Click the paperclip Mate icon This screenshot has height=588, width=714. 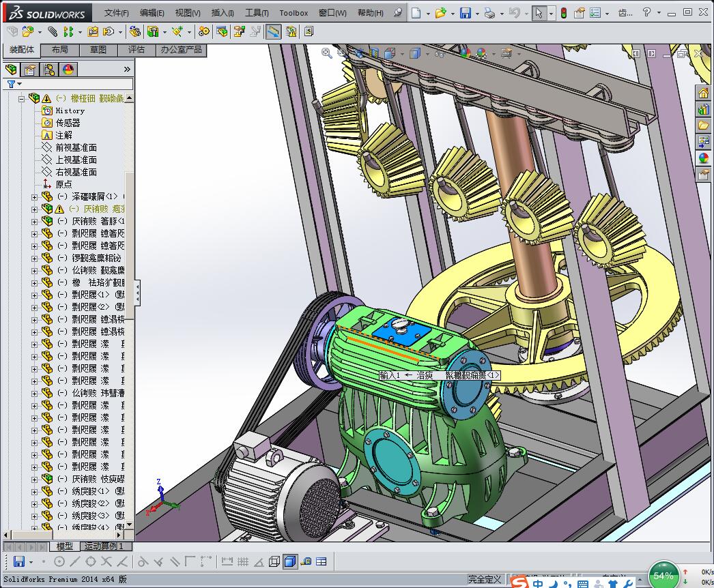tap(52, 31)
